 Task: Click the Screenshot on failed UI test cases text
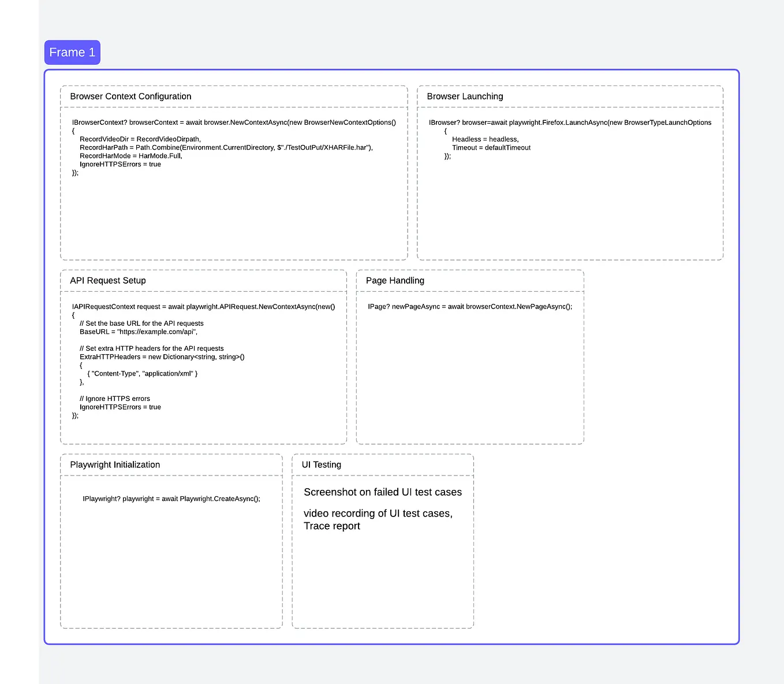coord(383,492)
